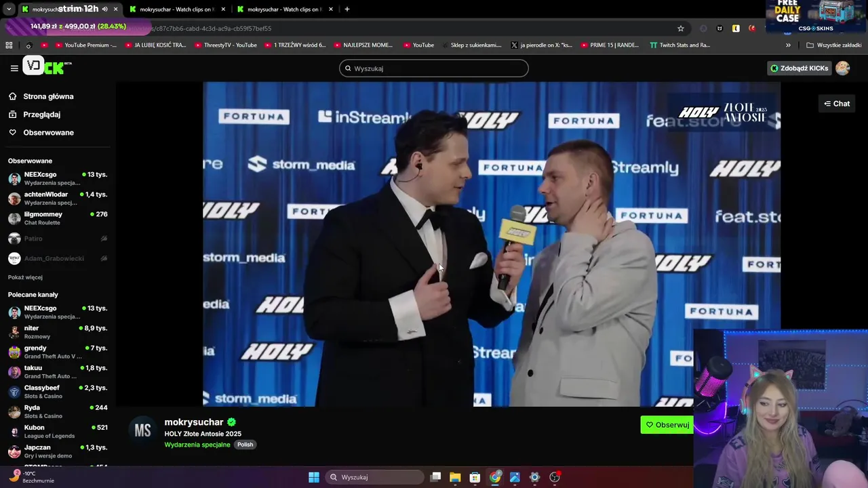The width and height of the screenshot is (868, 488).
Task: Click NEEXcsgo avatar in Polecane kanały
Action: pos(14,312)
